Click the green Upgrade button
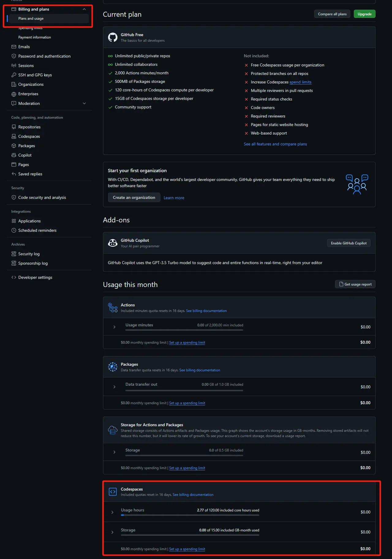This screenshot has height=559, width=392. click(x=364, y=14)
